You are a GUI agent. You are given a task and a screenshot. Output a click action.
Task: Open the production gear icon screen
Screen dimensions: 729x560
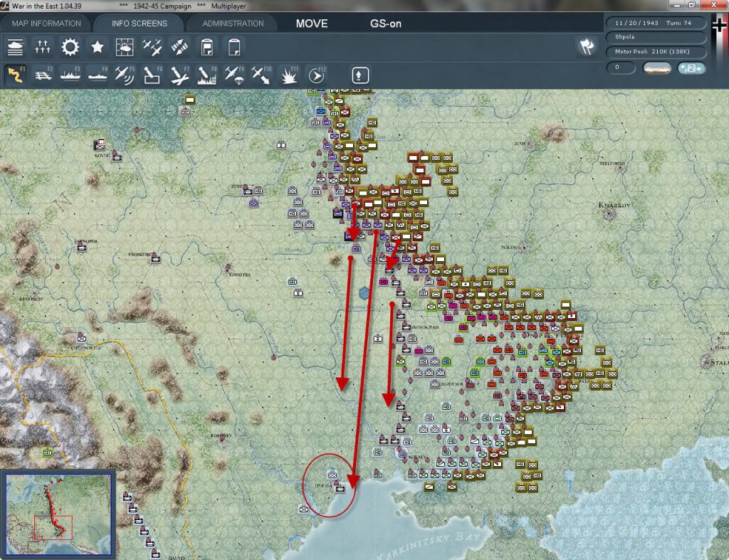[70, 47]
